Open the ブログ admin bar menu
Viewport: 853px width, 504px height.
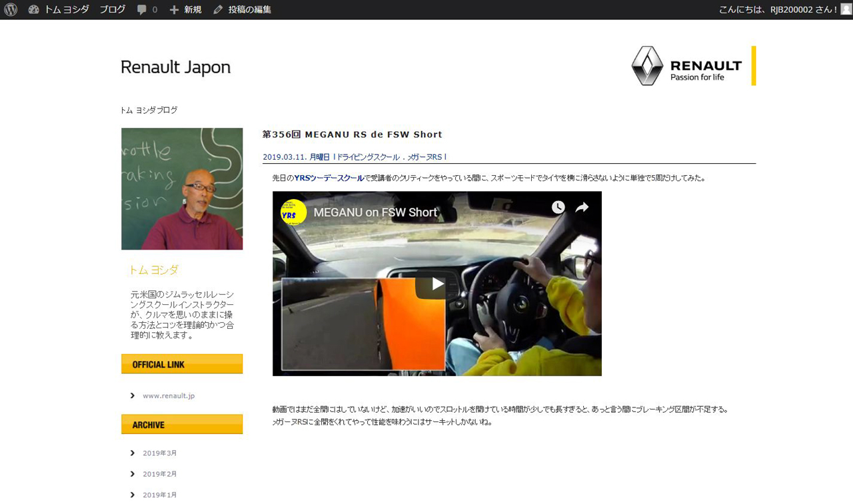113,9
